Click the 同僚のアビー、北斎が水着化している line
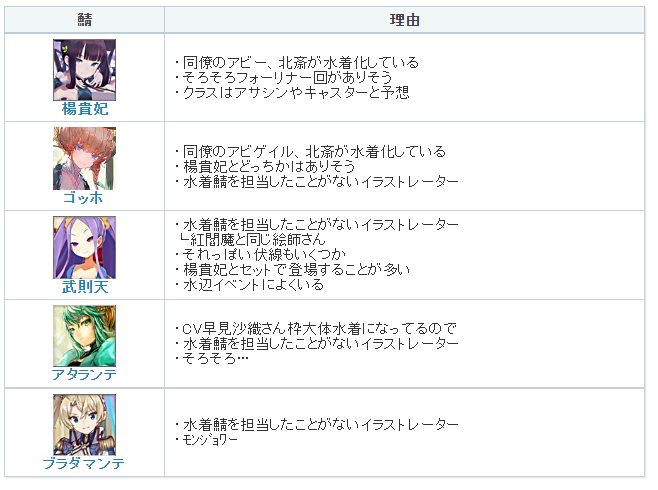Viewport: 658px width, 490px height. [297, 63]
